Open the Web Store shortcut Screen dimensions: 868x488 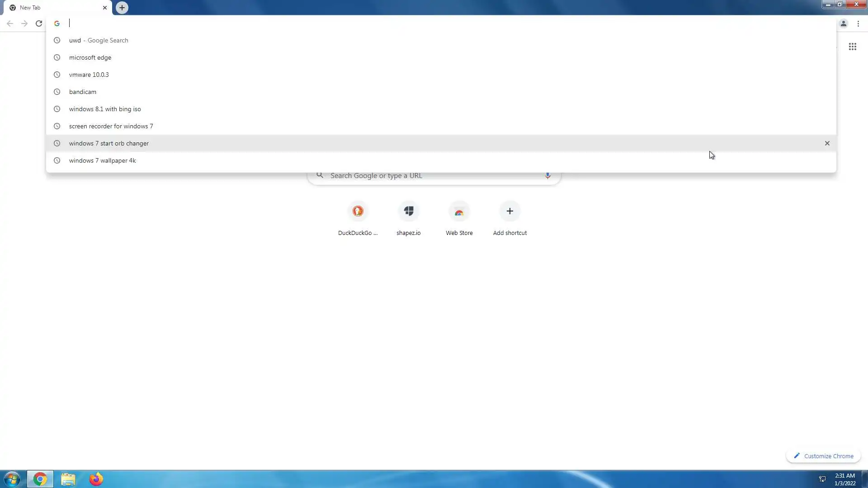click(x=459, y=211)
